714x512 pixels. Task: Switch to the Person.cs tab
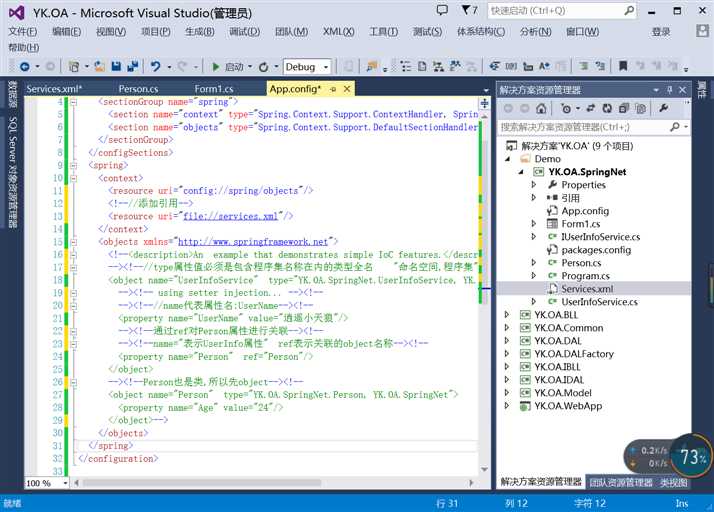138,89
